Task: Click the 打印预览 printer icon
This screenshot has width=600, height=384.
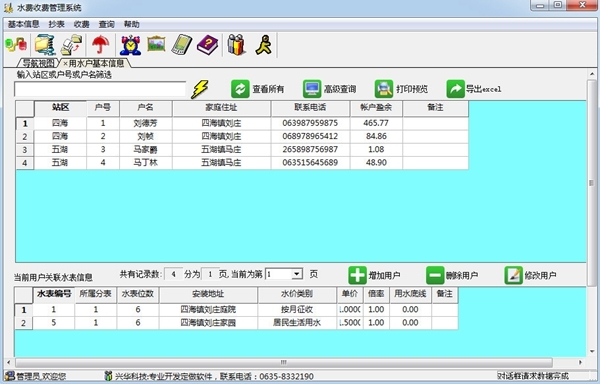Action: (x=384, y=89)
